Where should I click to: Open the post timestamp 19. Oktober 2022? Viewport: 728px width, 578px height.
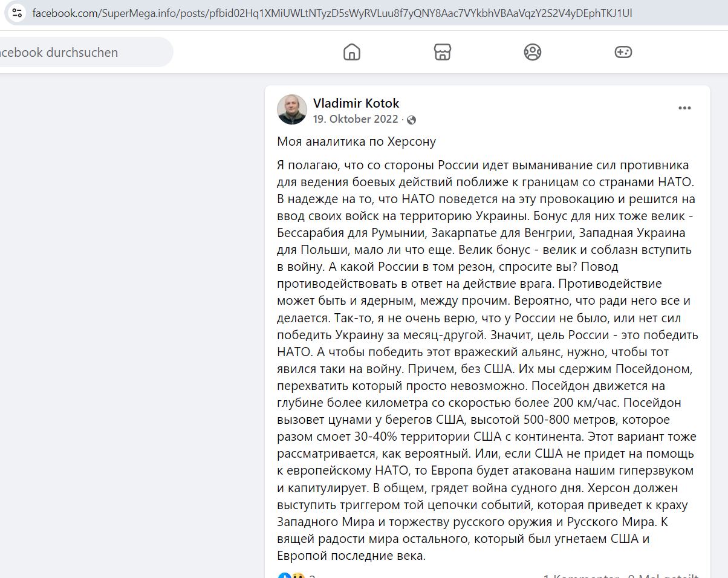pyautogui.click(x=356, y=119)
